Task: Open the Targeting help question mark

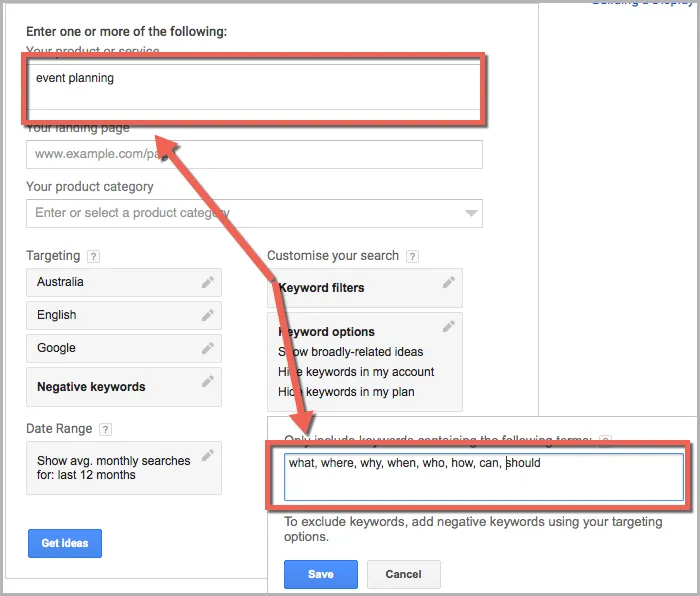Action: [x=93, y=257]
